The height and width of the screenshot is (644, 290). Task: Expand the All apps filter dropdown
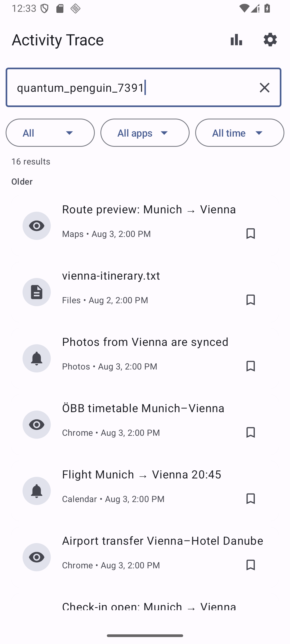coord(145,133)
